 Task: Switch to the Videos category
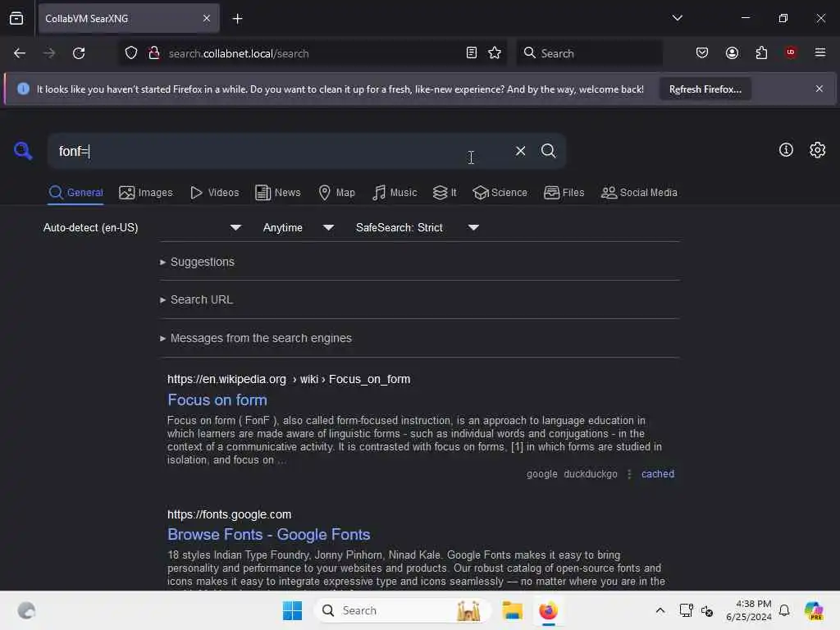click(x=214, y=193)
